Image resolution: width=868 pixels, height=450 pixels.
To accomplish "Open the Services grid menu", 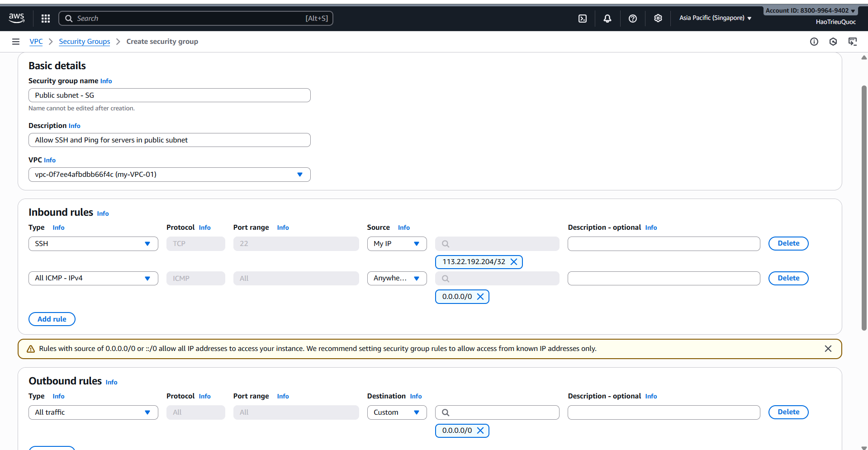I will tap(45, 18).
